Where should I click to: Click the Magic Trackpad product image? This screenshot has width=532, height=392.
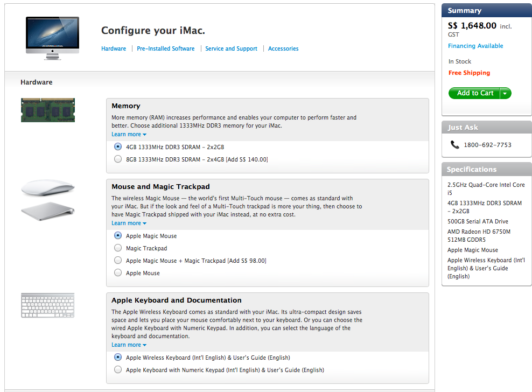[48, 211]
